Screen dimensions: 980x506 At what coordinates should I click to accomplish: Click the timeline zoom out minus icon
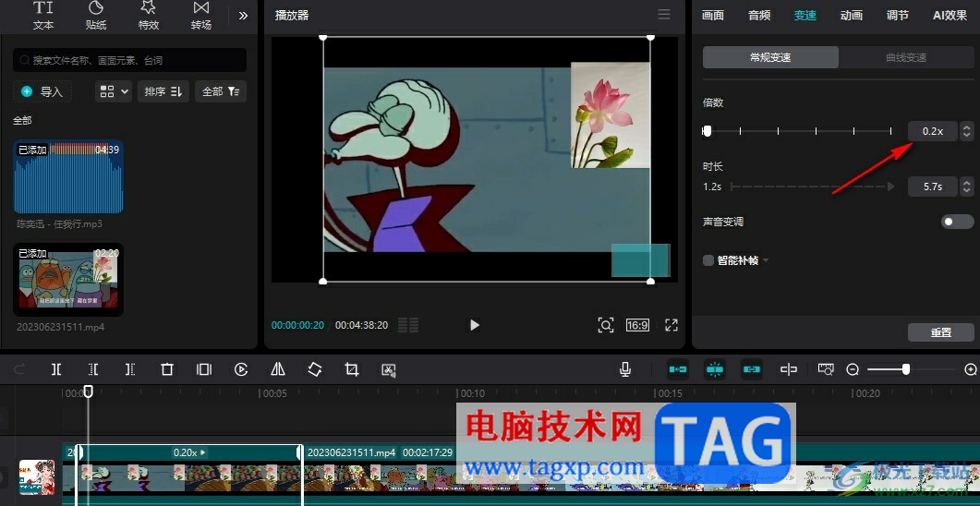pyautogui.click(x=853, y=370)
